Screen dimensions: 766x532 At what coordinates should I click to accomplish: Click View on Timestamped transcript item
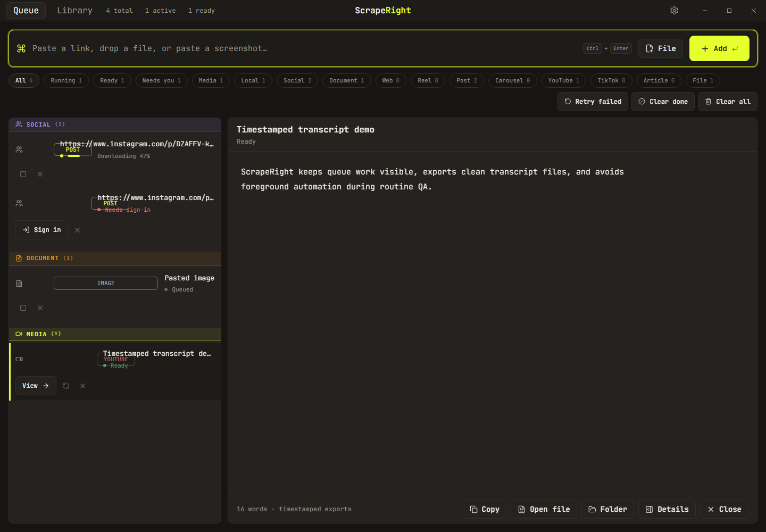[36, 386]
